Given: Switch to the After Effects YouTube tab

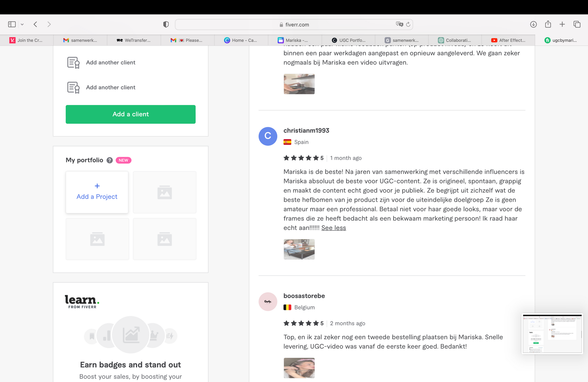Looking at the screenshot, I should click(x=508, y=40).
